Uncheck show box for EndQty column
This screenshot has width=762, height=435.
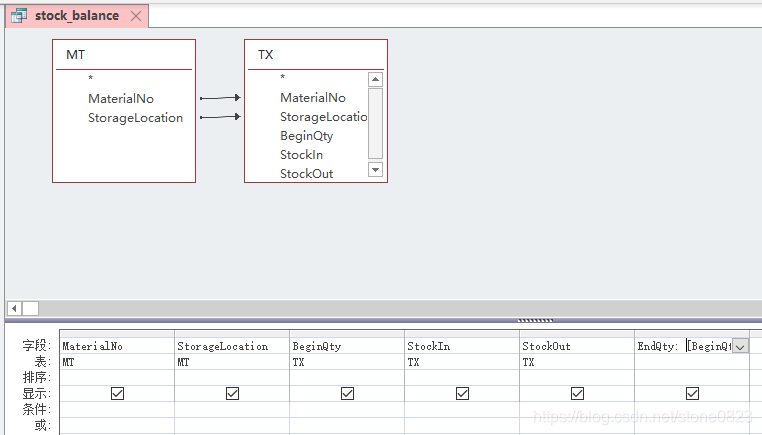[693, 393]
